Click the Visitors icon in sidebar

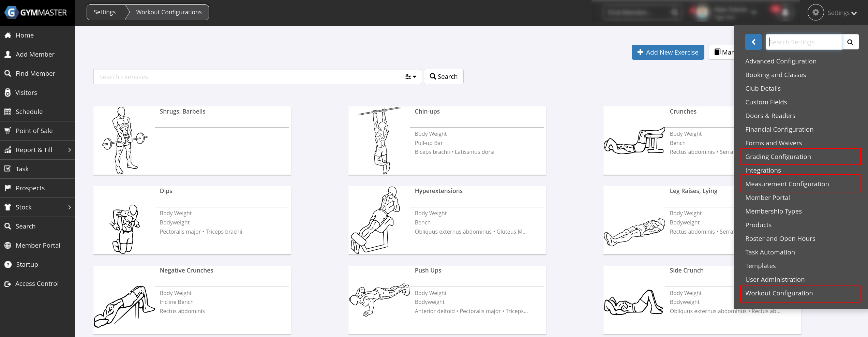(x=8, y=93)
